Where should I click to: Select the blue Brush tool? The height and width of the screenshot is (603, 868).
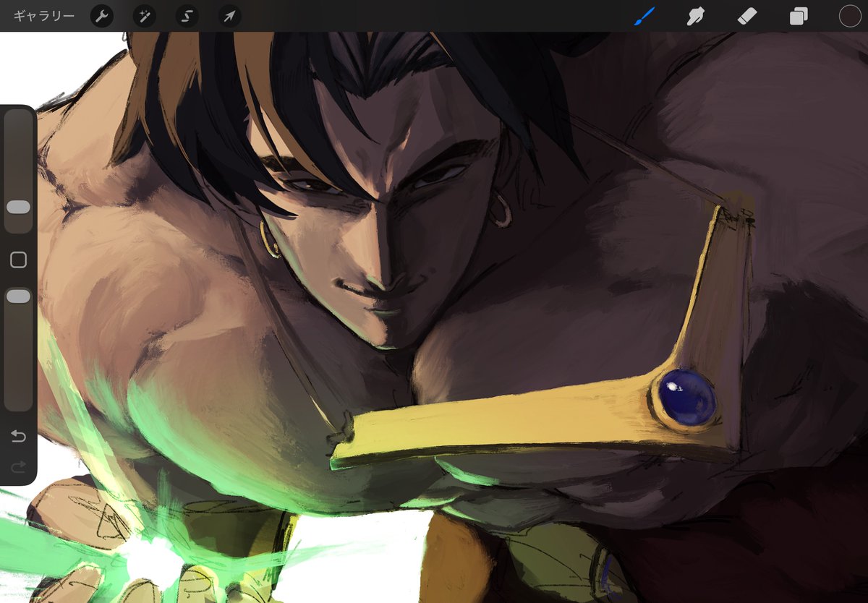point(644,16)
